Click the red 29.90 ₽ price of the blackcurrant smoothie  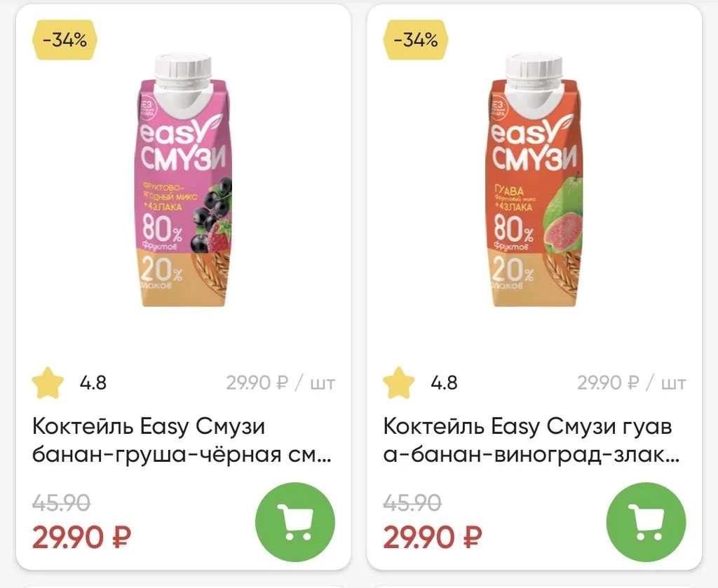(x=81, y=538)
